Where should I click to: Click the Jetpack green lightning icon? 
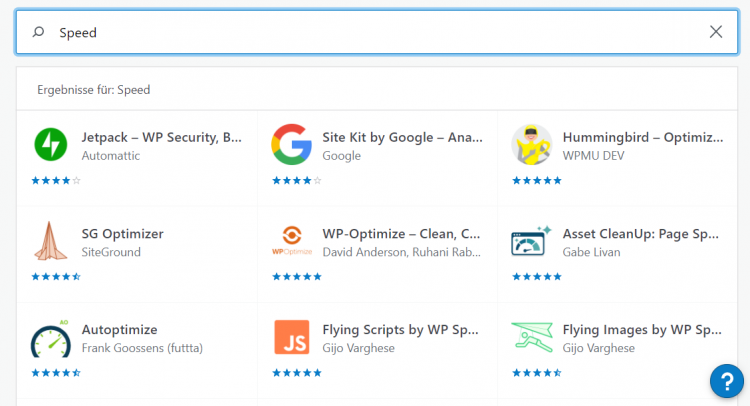(x=51, y=144)
